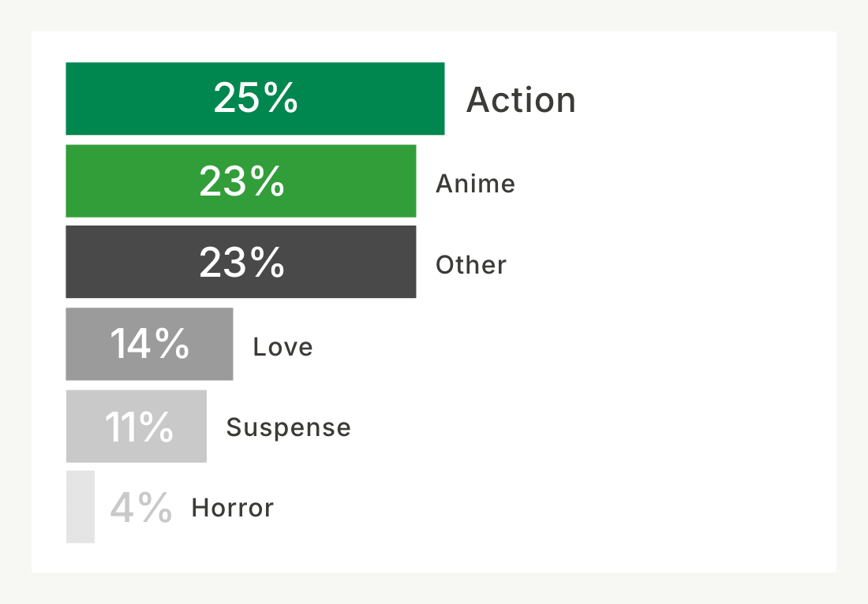Image resolution: width=868 pixels, height=604 pixels.
Task: Select the 14% value label
Action: coord(149,344)
